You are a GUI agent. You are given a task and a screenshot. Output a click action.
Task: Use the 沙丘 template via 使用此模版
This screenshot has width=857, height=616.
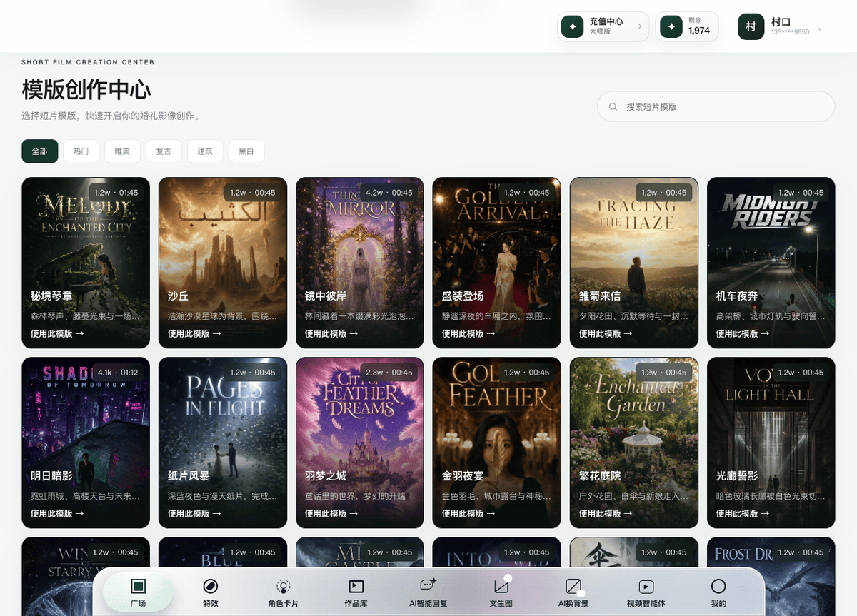tap(194, 333)
